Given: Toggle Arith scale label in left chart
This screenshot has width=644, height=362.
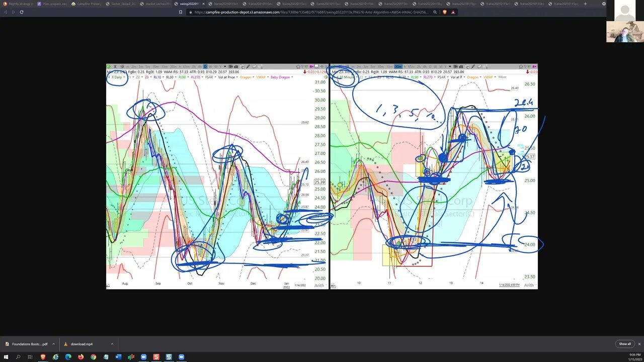Looking at the screenshot, I should (319, 286).
